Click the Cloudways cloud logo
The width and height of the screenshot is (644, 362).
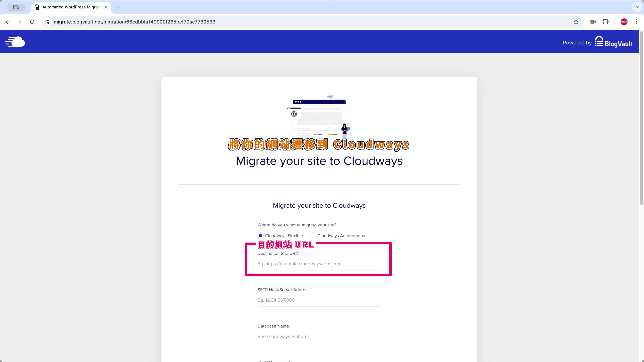click(x=15, y=42)
